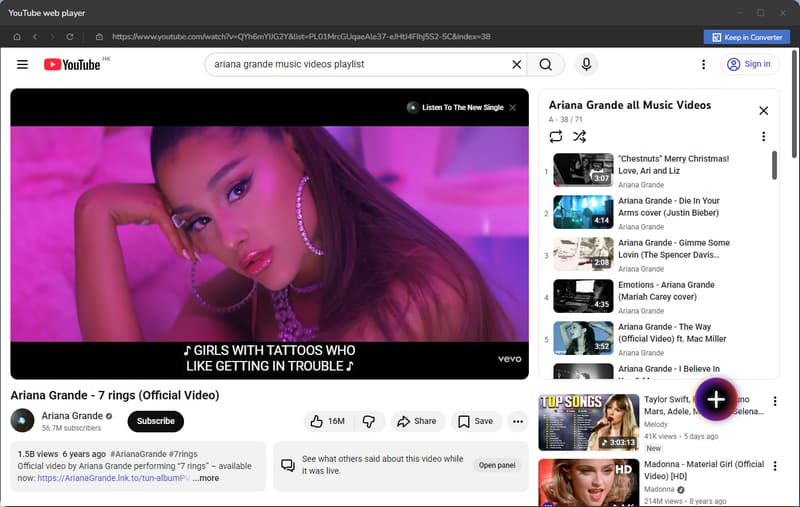Close the Ariana Grande playlist panel
The height and width of the screenshot is (507, 800).
point(763,111)
